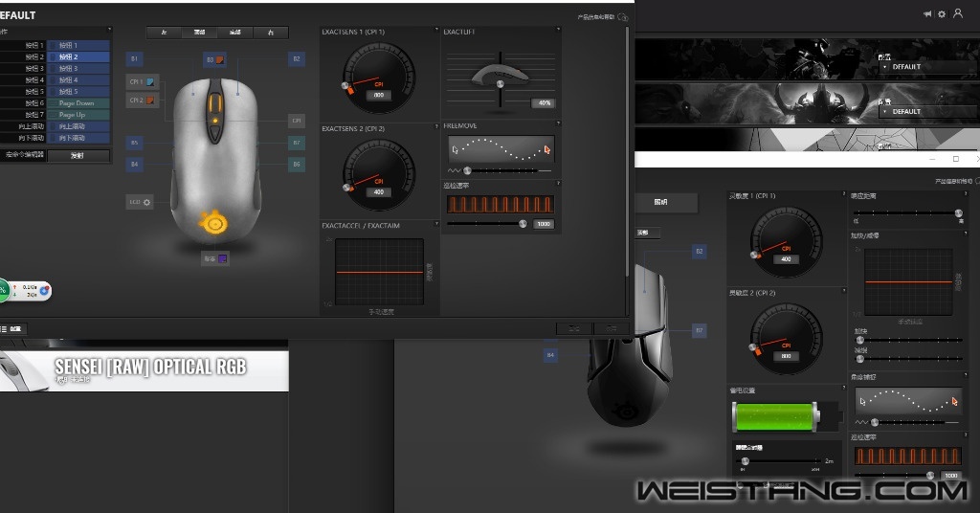This screenshot has height=513, width=980.
Task: Adjust the EXACTSENS 1 dial knob
Action: click(345, 85)
